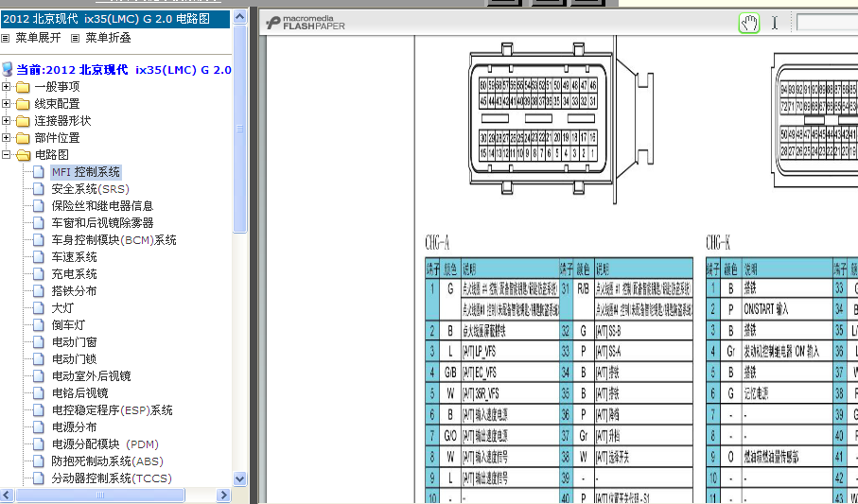This screenshot has width=858, height=504.
Task: Expand the 一般事项 folder
Action: click(6, 86)
